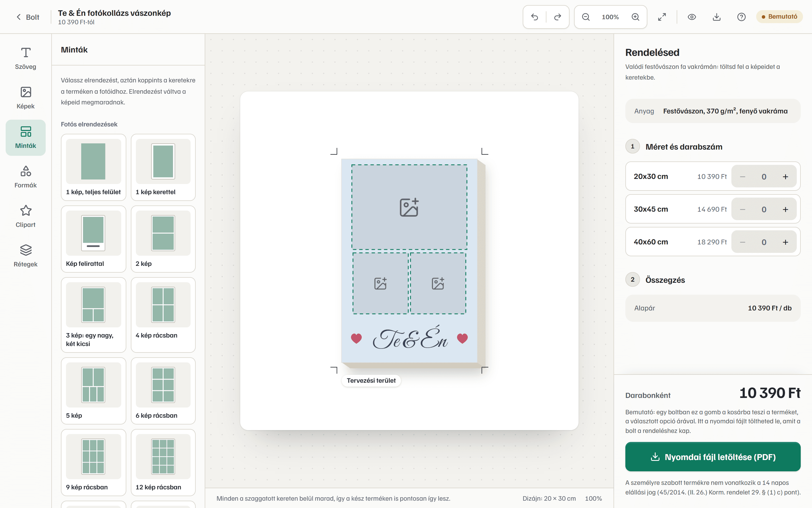Image resolution: width=812 pixels, height=508 pixels.
Task: Open the Clipart panel
Action: 25,217
